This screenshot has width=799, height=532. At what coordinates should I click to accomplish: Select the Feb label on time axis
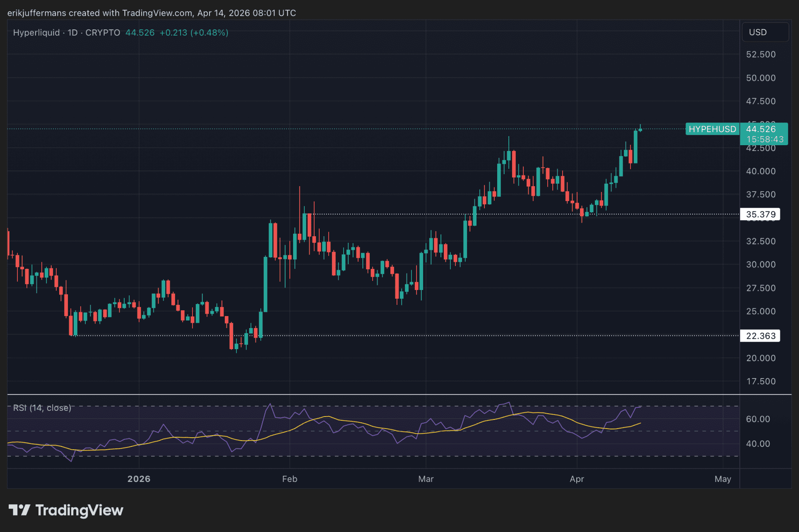point(289,479)
